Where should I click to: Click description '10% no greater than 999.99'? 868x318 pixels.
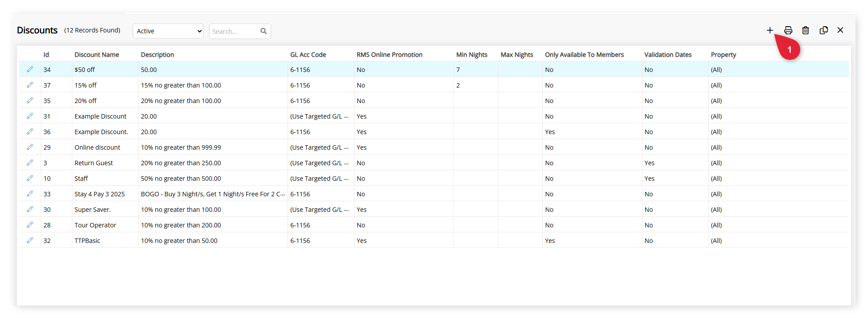coord(181,147)
